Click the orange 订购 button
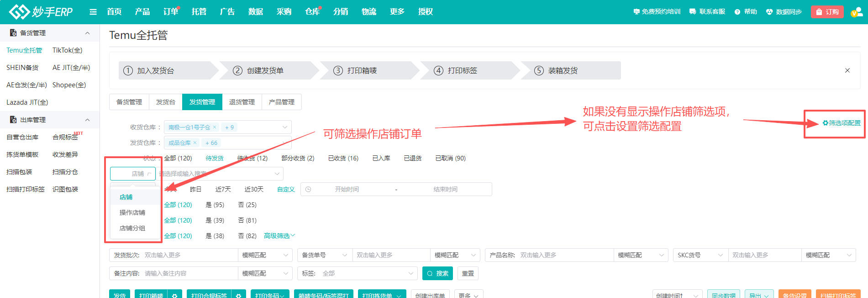 (827, 12)
